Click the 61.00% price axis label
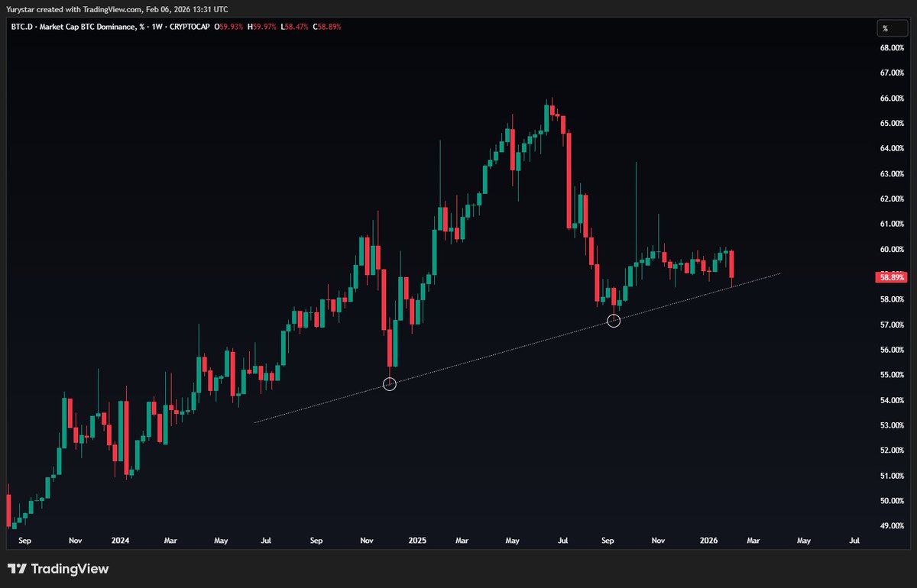Screen dimensions: 917x588 (893, 224)
